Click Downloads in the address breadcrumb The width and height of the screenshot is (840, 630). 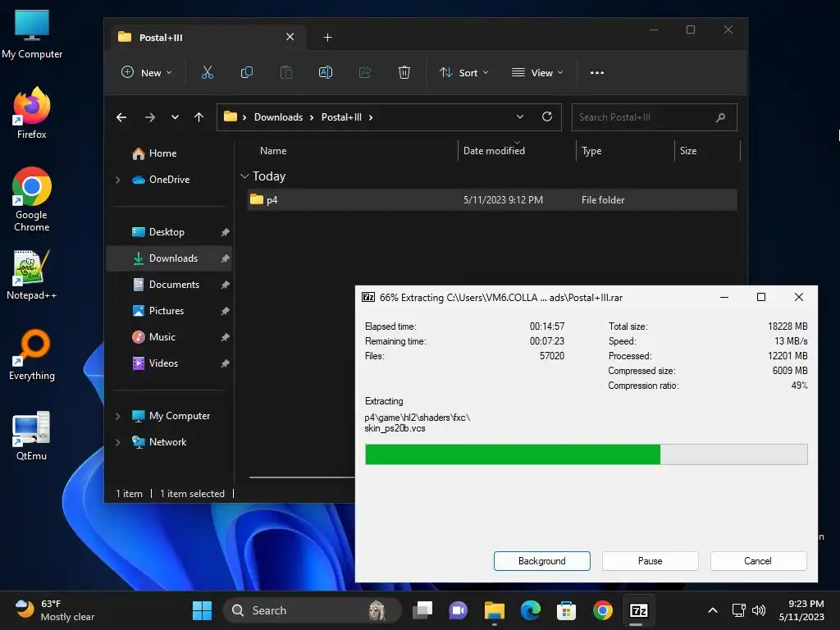[278, 117]
